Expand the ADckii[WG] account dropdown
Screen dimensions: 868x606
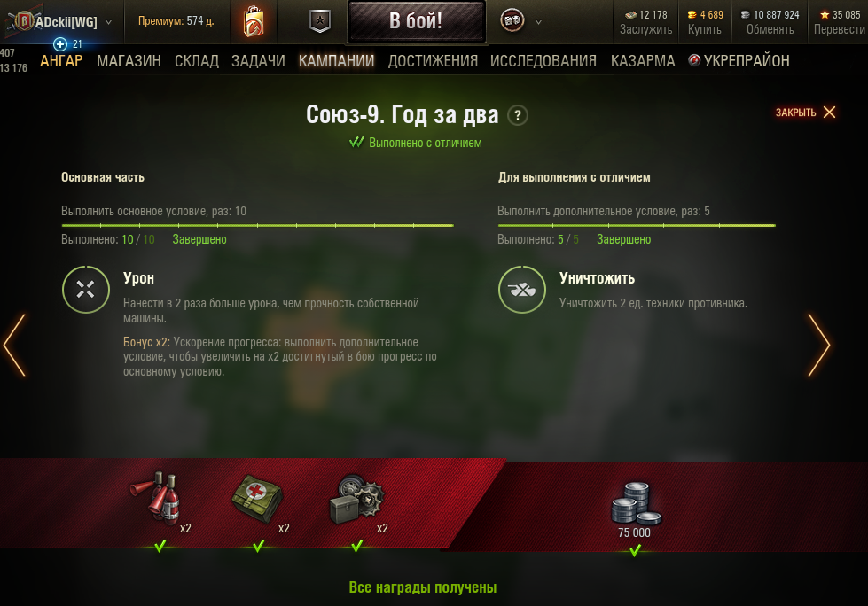tap(108, 23)
